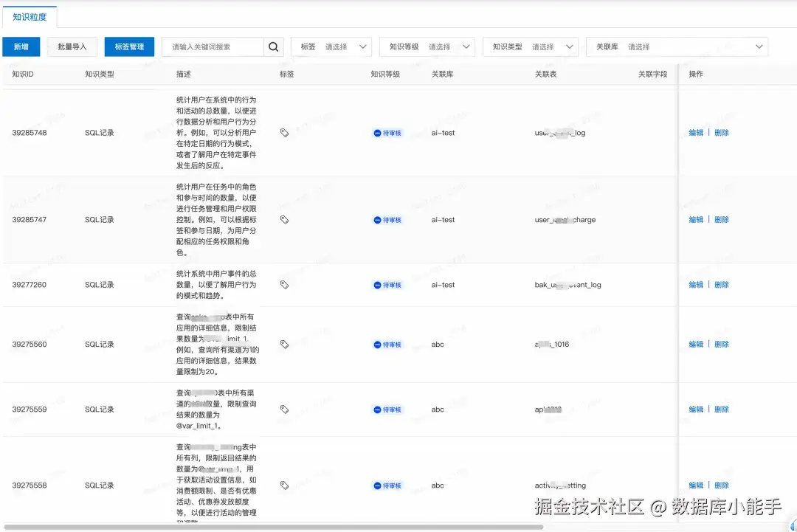797x532 pixels.
Task: Click ai-test library cell in row 39285748
Action: (443, 133)
